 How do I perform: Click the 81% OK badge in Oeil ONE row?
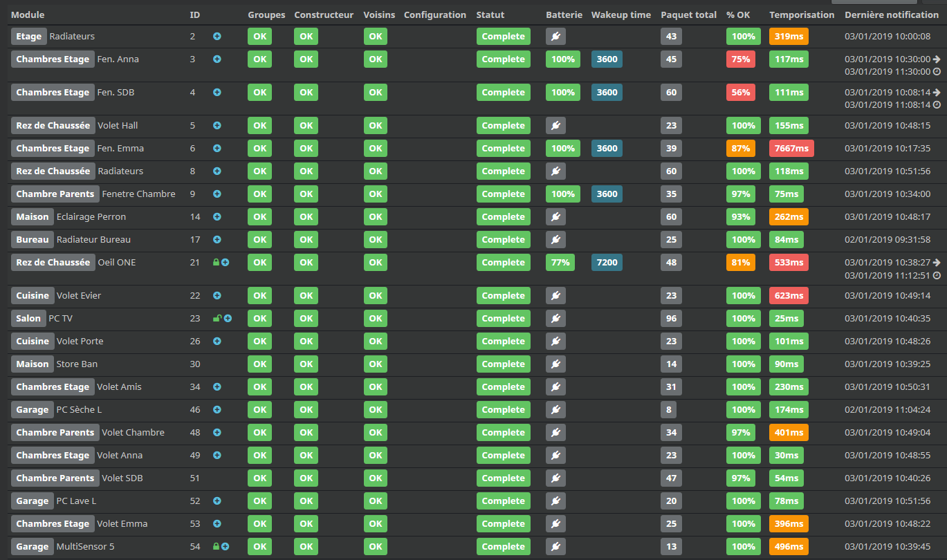(x=741, y=263)
